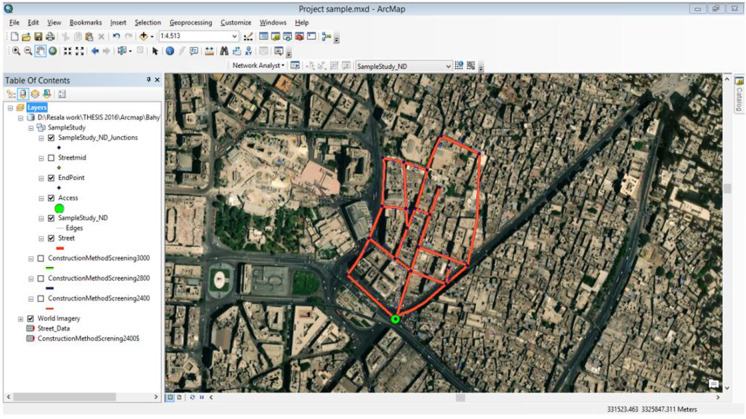The image size is (746, 419).
Task: Click the Save map document icon
Action: point(39,36)
